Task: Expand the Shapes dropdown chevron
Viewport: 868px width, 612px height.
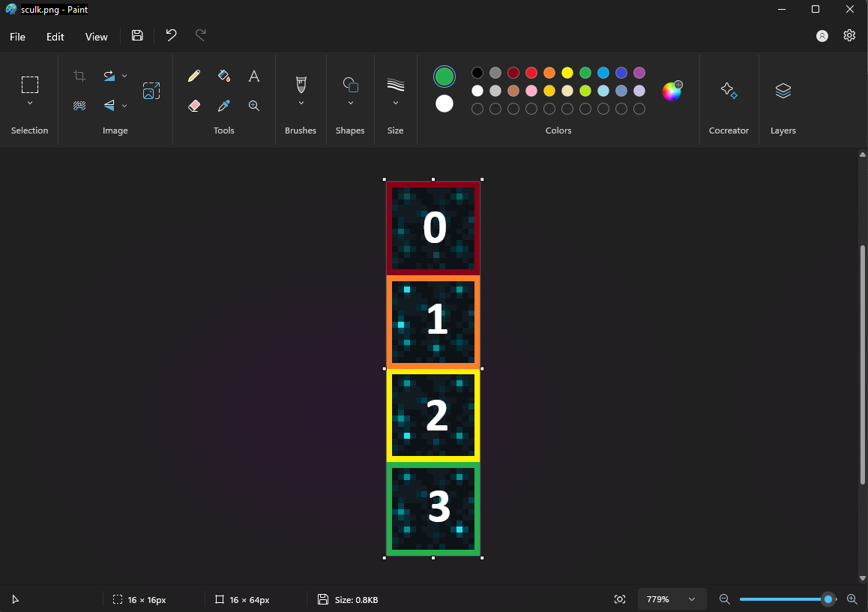Action: pyautogui.click(x=350, y=103)
